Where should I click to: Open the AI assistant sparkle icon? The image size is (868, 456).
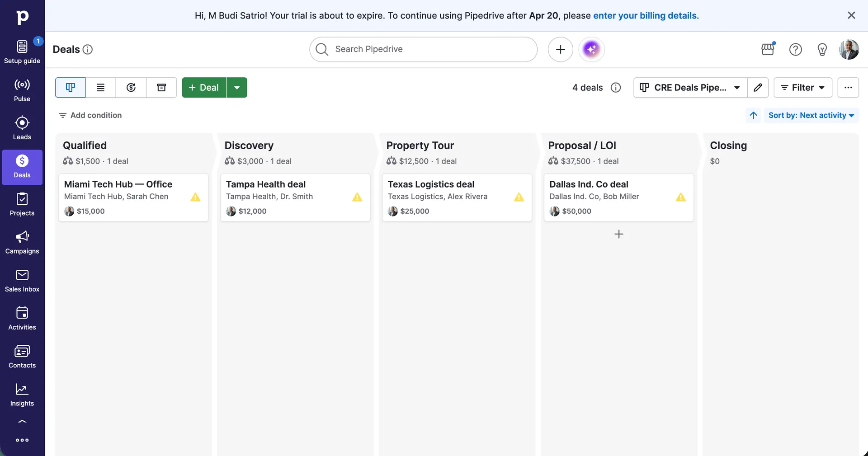[591, 49]
